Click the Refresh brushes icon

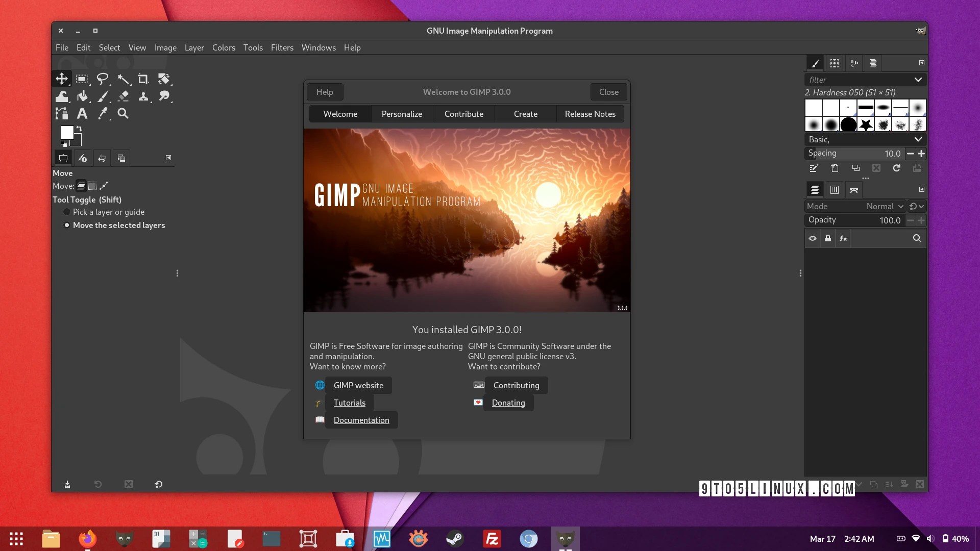(896, 168)
